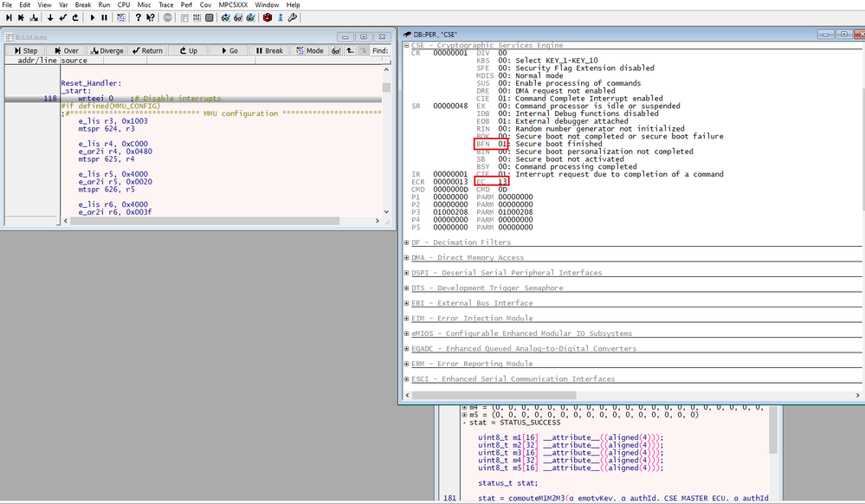Click the first glasses watch icon in main toolbar
This screenshot has width=865, height=504.
tap(226, 17)
